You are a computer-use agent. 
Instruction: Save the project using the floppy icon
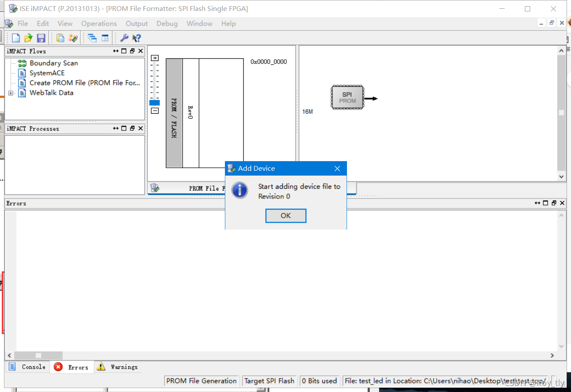click(x=41, y=38)
